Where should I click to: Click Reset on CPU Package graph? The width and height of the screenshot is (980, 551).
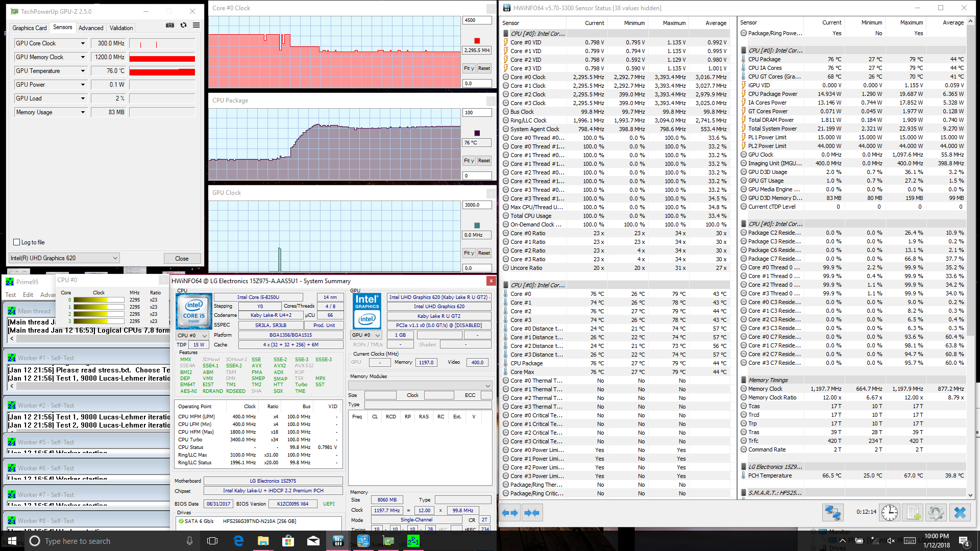[x=484, y=161]
